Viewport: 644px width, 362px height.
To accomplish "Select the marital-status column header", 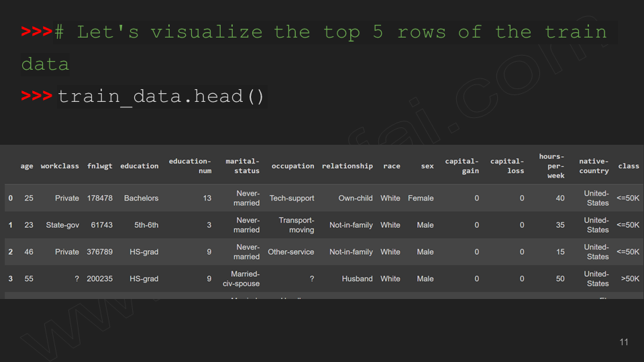I will coord(242,166).
